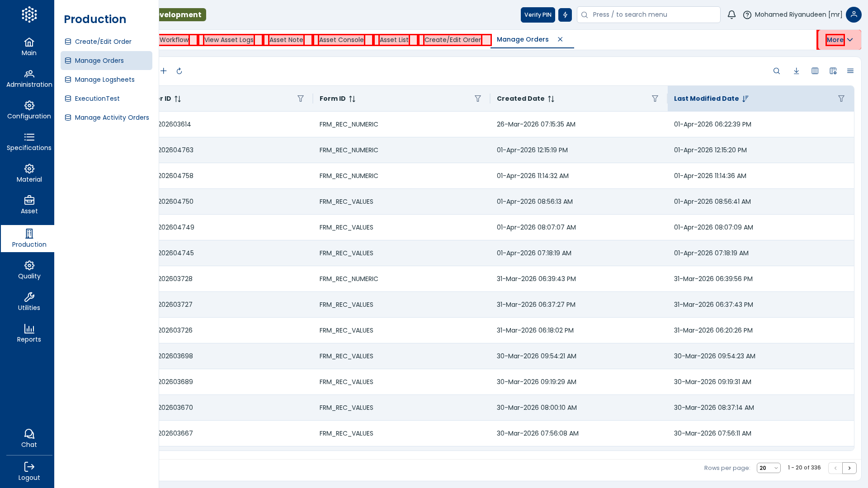Filter the Form ID column
868x488 pixels.
[x=478, y=99]
